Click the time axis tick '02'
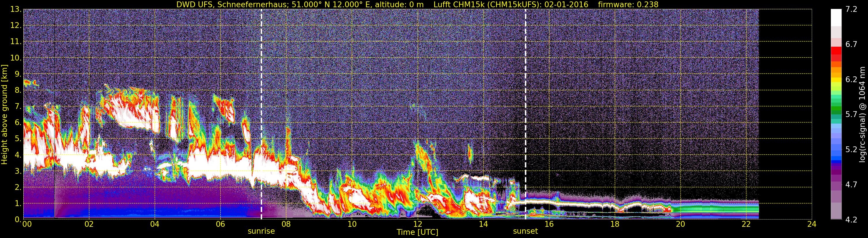The width and height of the screenshot is (868, 238). tap(89, 224)
